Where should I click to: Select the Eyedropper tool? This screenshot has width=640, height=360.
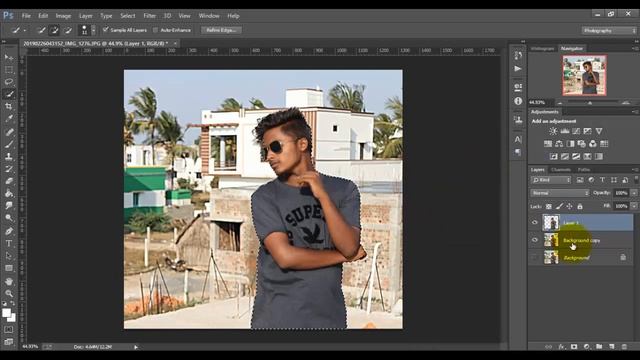pos(9,119)
